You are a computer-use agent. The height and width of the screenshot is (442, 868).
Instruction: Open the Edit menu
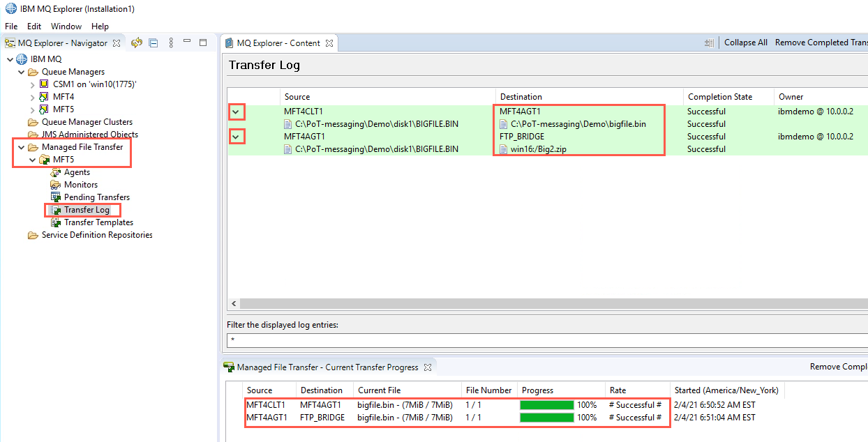click(34, 26)
